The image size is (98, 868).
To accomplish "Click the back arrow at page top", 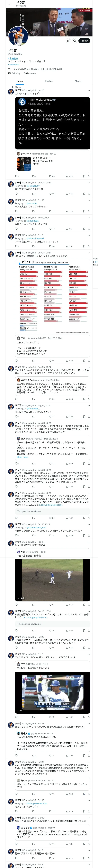I will 9,4.
